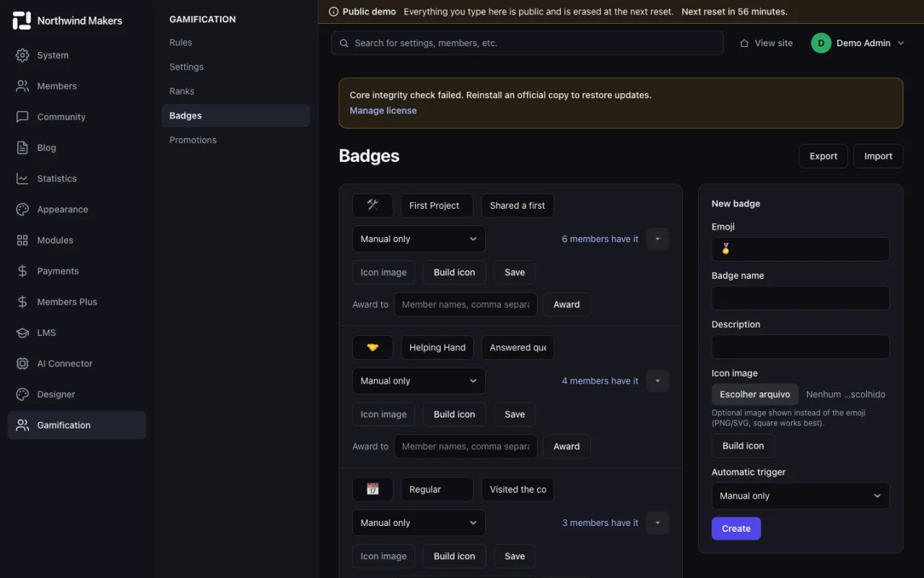Viewport: 924px width, 578px height.
Task: Open the Promotions submenu item
Action: (236, 140)
